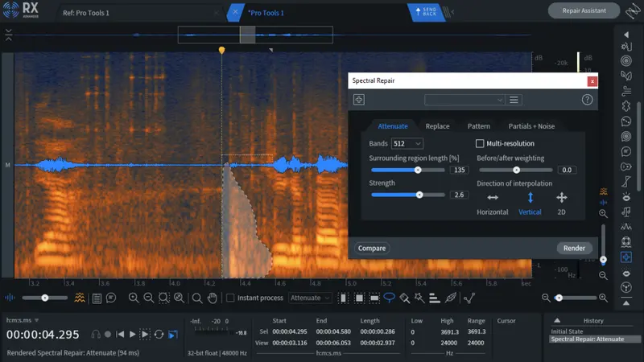The width and height of the screenshot is (644, 362).
Task: Click the Compare button
Action: coord(372,248)
